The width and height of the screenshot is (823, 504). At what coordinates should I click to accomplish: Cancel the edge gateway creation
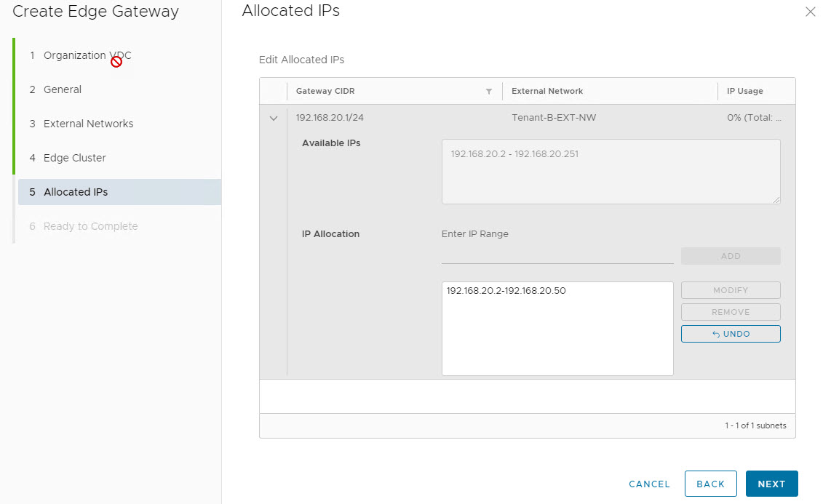[x=649, y=484]
